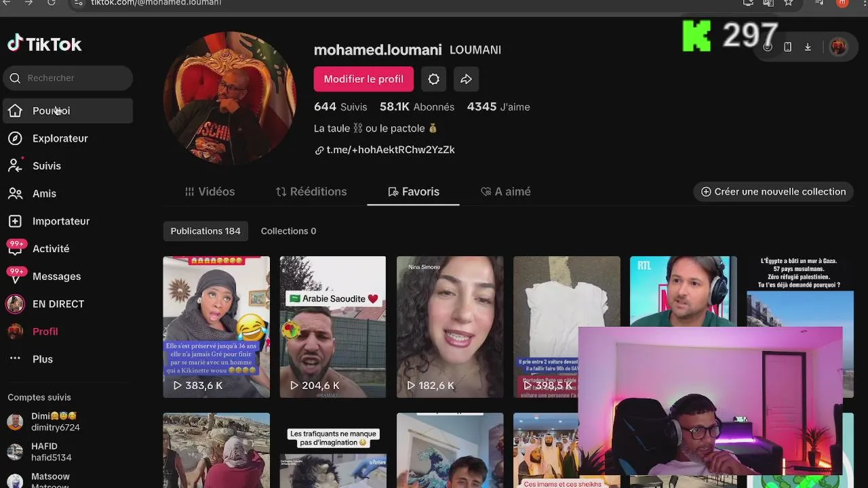Open Importateur upload page
868x488 pixels.
pos(68,221)
